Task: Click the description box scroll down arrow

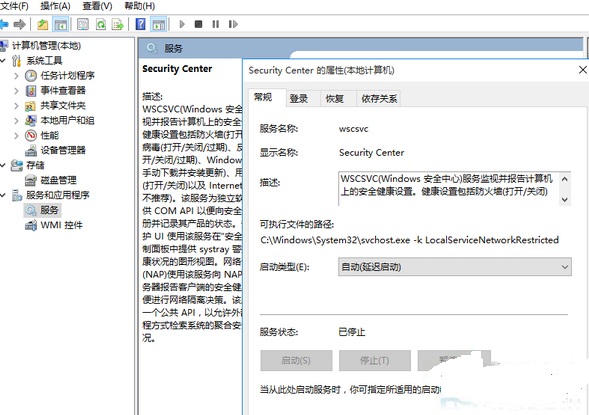Action: point(564,199)
